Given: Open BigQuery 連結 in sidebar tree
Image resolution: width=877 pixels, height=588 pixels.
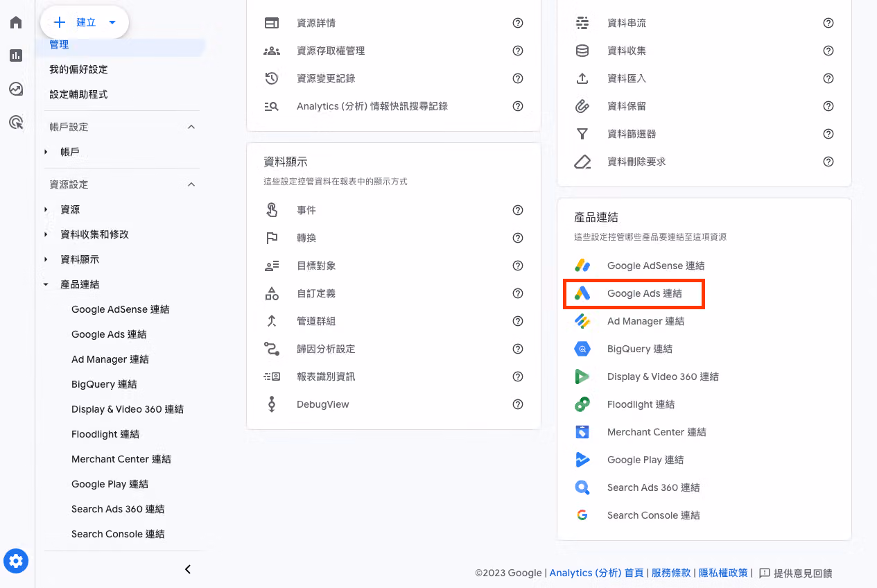Looking at the screenshot, I should [104, 384].
